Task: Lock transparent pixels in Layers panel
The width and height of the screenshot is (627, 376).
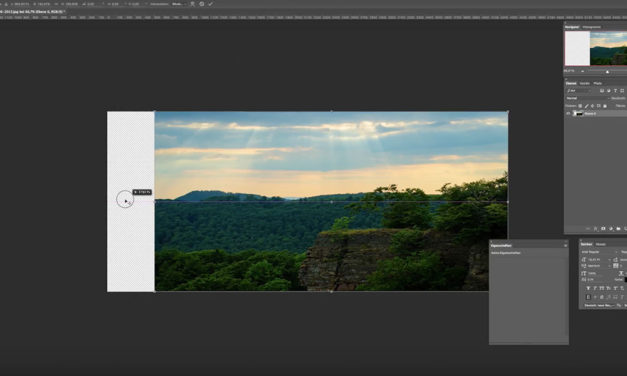Action: (x=580, y=106)
